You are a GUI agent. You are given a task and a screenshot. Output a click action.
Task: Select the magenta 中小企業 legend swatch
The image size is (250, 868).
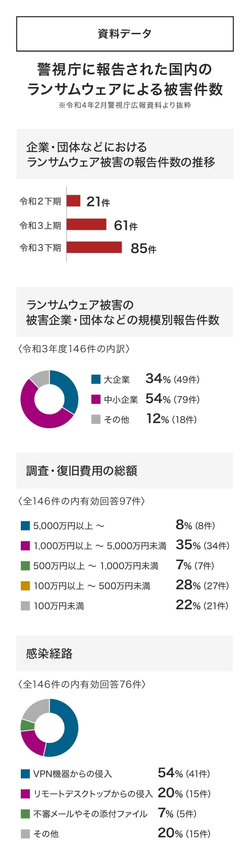point(96,399)
